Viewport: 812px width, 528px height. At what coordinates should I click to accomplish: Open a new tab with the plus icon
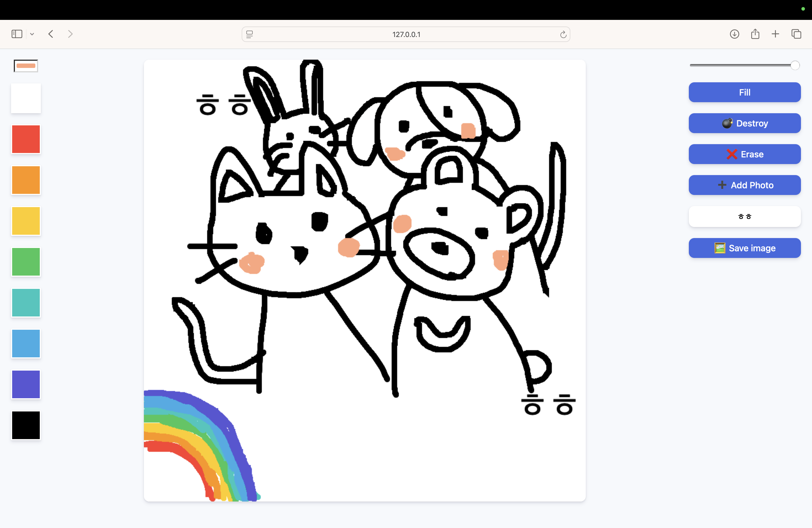775,34
